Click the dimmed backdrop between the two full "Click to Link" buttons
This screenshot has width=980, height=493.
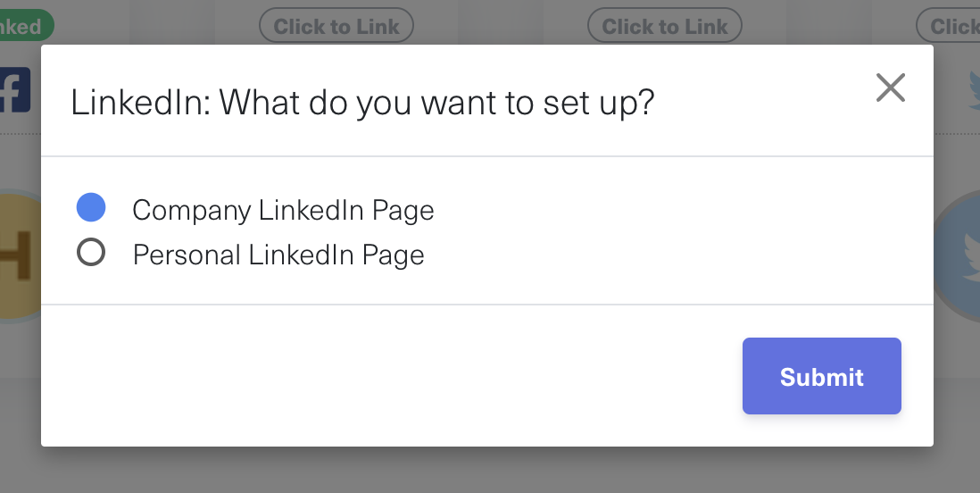[x=500, y=26]
